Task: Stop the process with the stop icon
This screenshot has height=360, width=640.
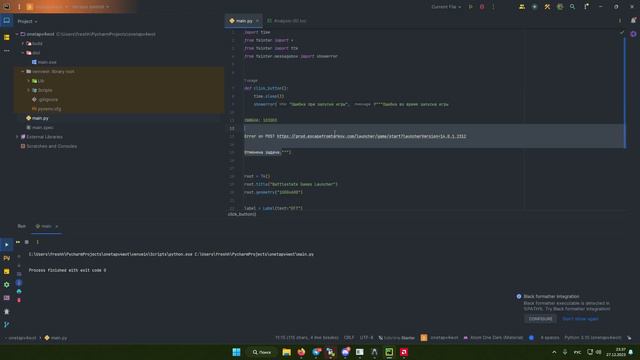Action: [27, 242]
